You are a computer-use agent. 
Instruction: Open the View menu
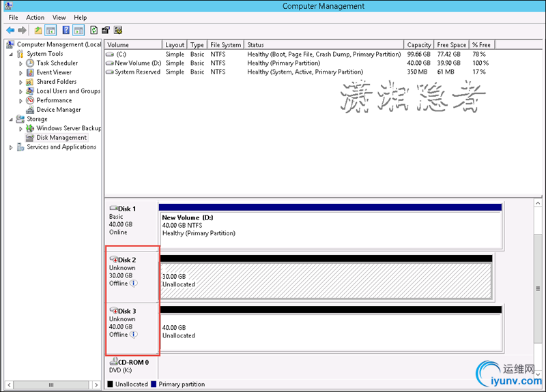pyautogui.click(x=59, y=17)
